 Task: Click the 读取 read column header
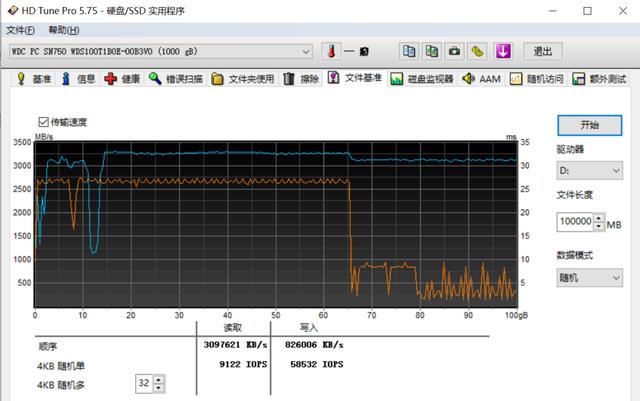pos(233,327)
